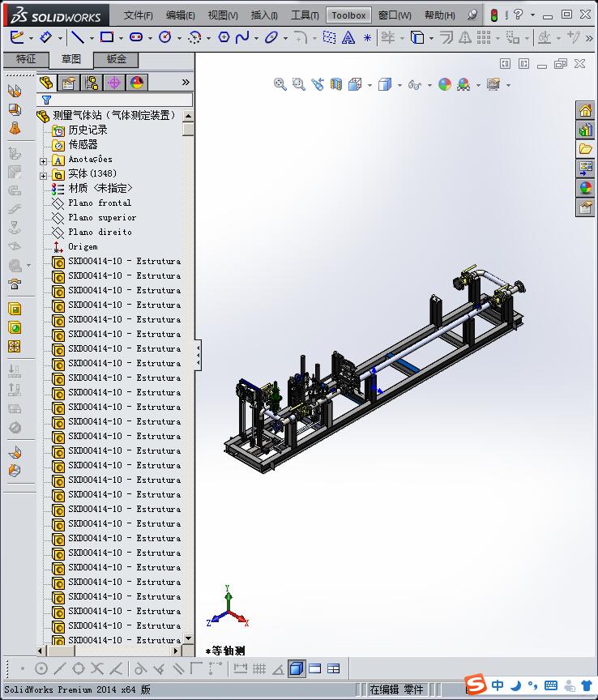Open the DisplayManager color ball tab
This screenshot has height=700, width=598.
pyautogui.click(x=137, y=83)
